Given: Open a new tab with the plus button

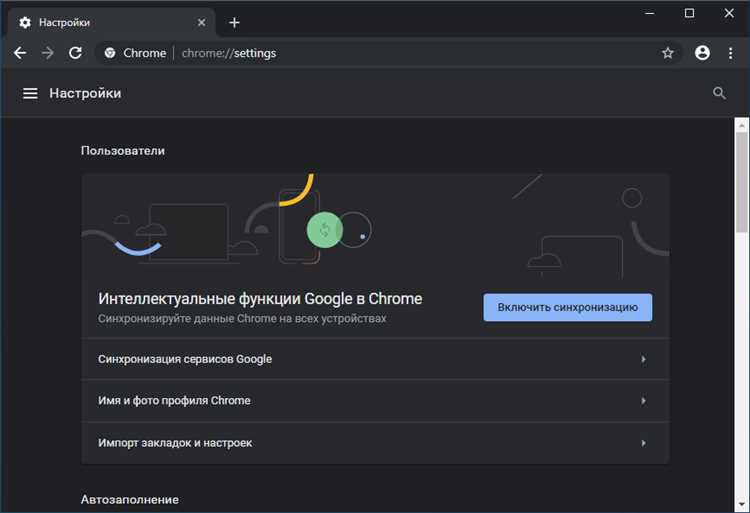Looking at the screenshot, I should (234, 22).
